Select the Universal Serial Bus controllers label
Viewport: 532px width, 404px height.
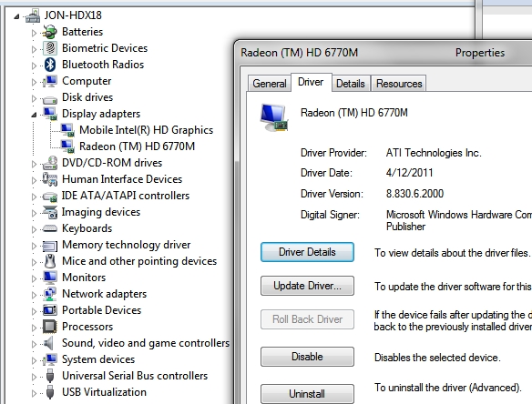(x=135, y=376)
